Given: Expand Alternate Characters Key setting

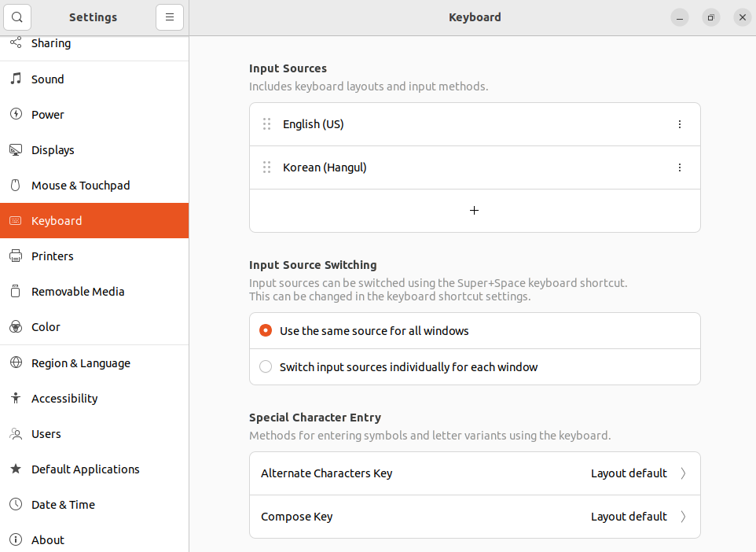Looking at the screenshot, I should 475,473.
